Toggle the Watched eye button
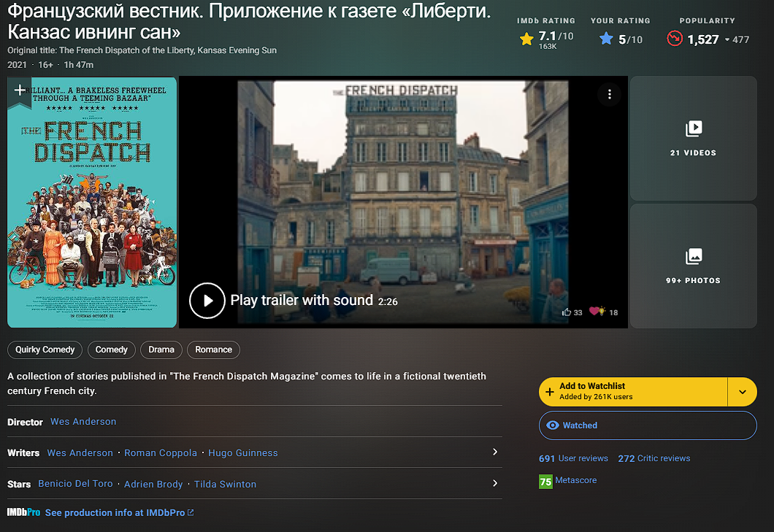774x532 pixels. click(648, 425)
